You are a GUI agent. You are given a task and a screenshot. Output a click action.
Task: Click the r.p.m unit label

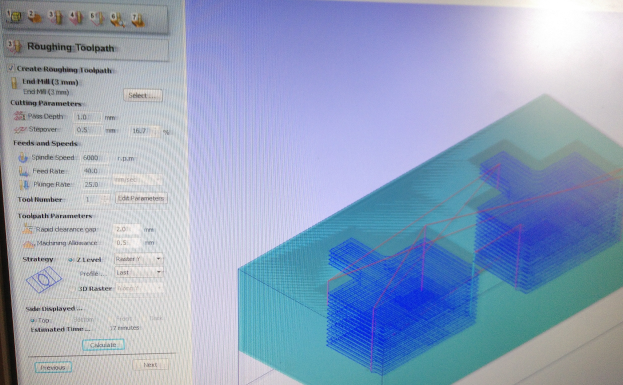[x=126, y=158]
